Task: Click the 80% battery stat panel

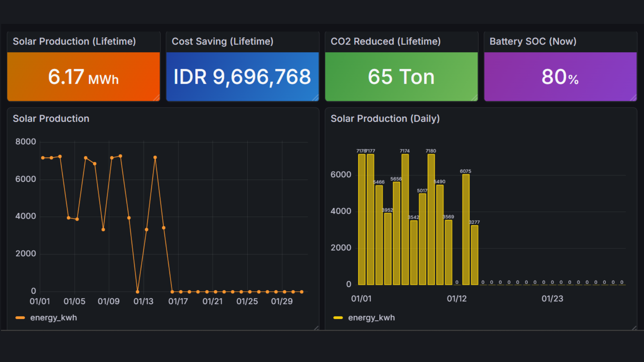Action: (x=560, y=77)
